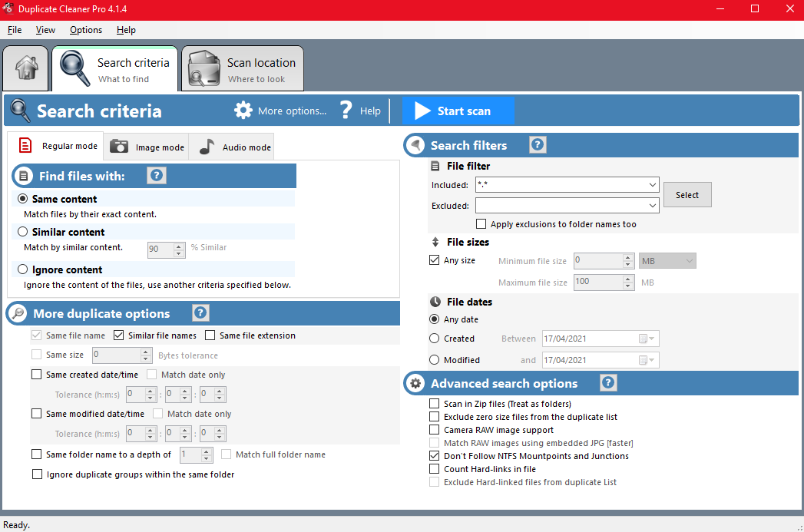The height and width of the screenshot is (532, 804).
Task: Adjust the % Similar spinner arrows
Action: pyautogui.click(x=178, y=249)
